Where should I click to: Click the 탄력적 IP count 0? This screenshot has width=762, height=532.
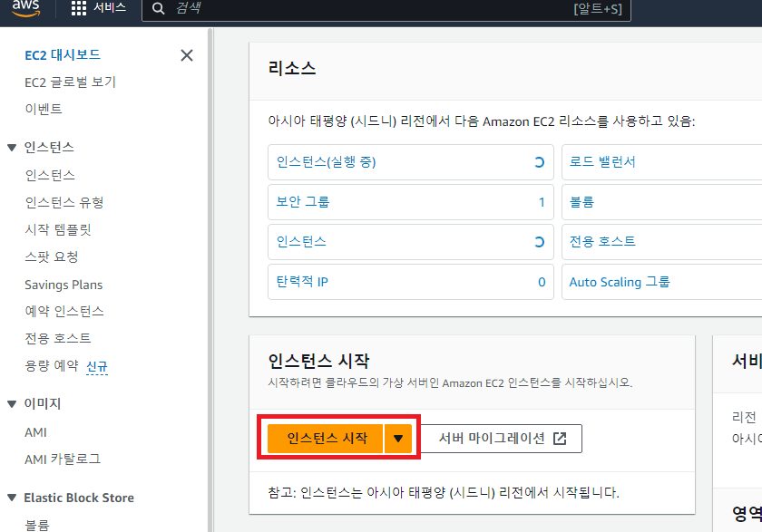542,282
